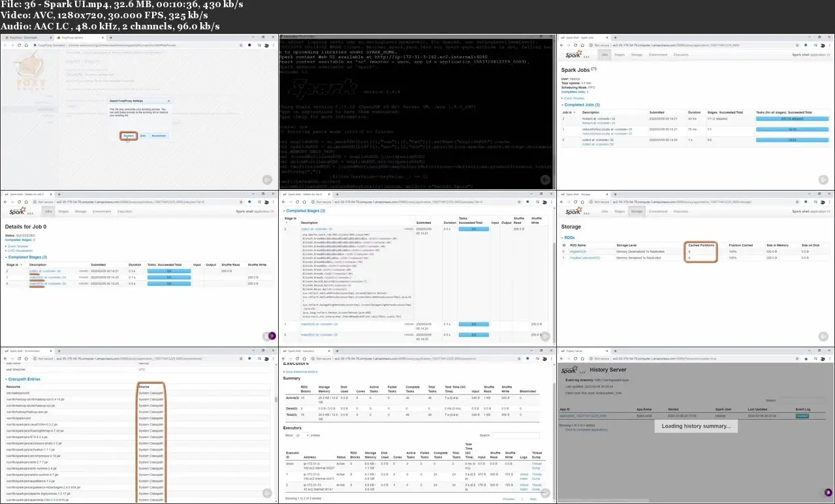The width and height of the screenshot is (835, 504).
Task: Collapse the Classpath Entries section
Action: 23,379
